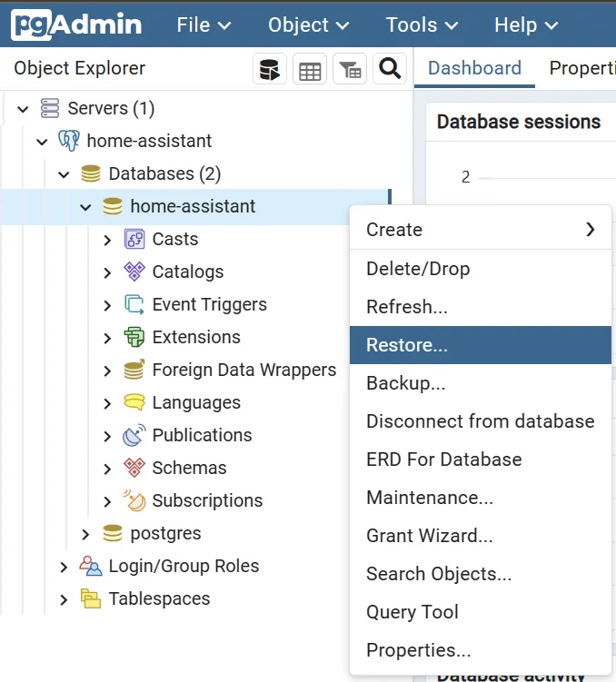Click the Casts node icon
Image resolution: width=616 pixels, height=682 pixels.
click(134, 240)
